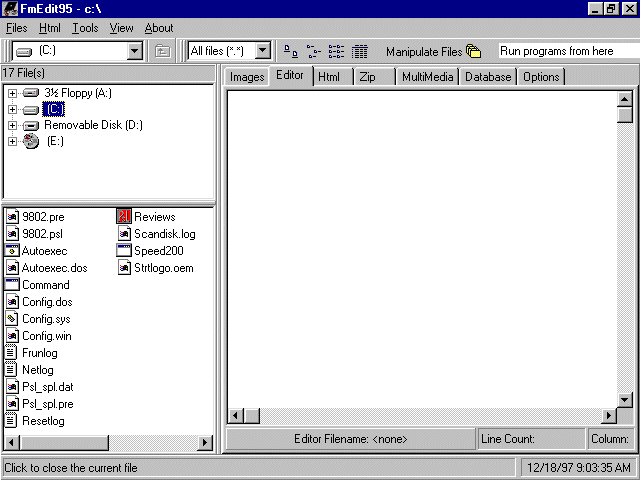The image size is (640, 480).
Task: Switch to the MultiMedia tab
Action: tap(427, 77)
